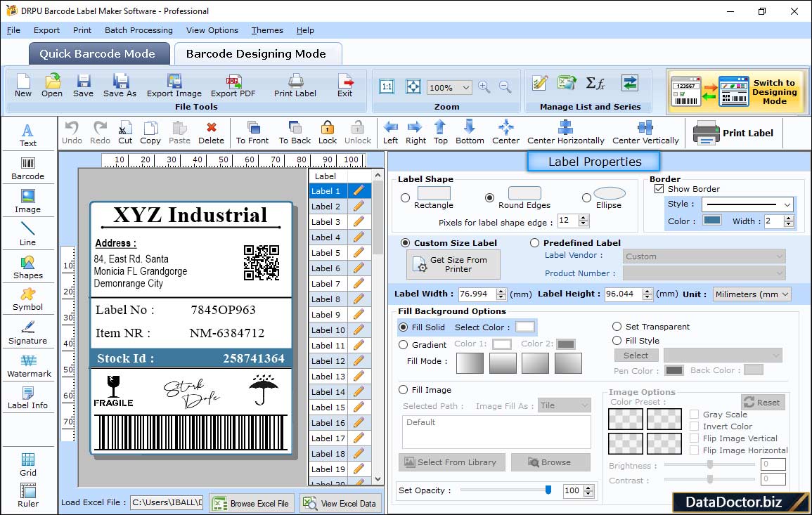This screenshot has width=812, height=515.
Task: Choose Predefined Label option
Action: 534,243
